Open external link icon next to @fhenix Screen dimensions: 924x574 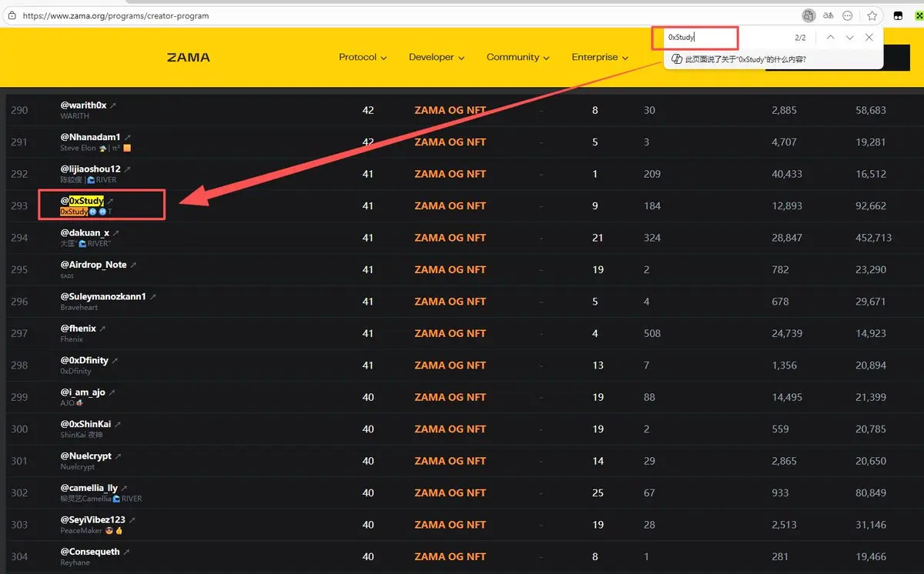click(x=102, y=329)
